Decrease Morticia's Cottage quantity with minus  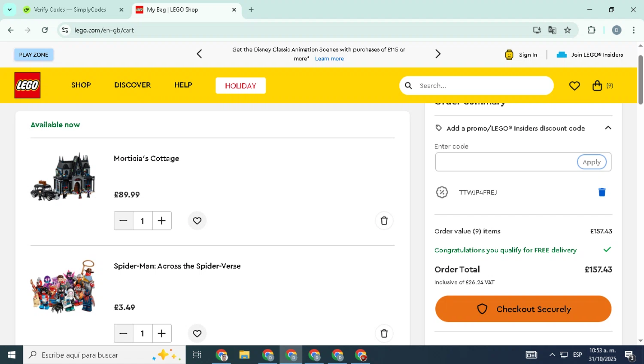[x=123, y=221]
